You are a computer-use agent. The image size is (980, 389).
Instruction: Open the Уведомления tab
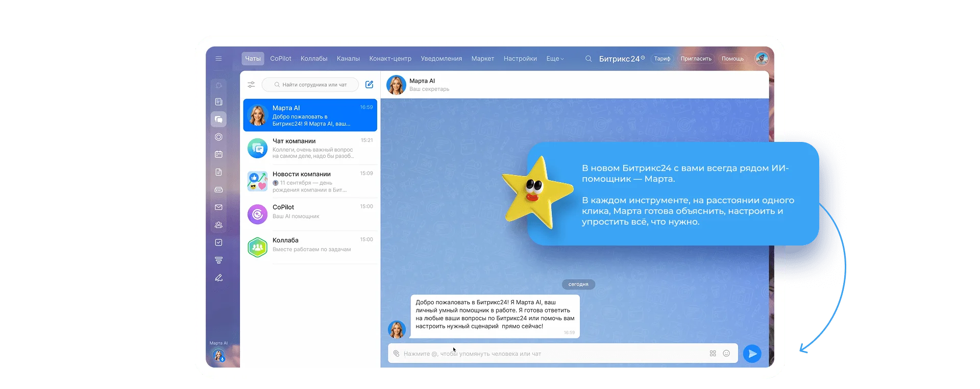click(442, 59)
